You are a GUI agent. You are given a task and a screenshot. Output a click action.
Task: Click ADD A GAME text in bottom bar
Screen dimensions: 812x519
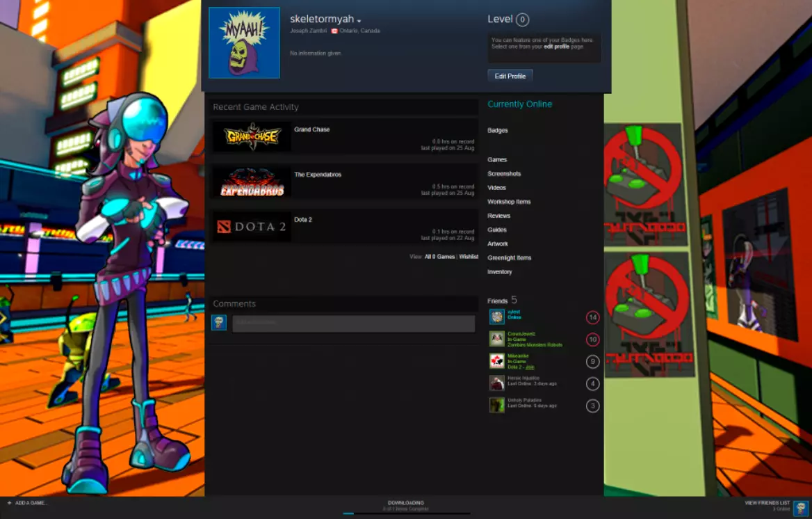click(31, 503)
